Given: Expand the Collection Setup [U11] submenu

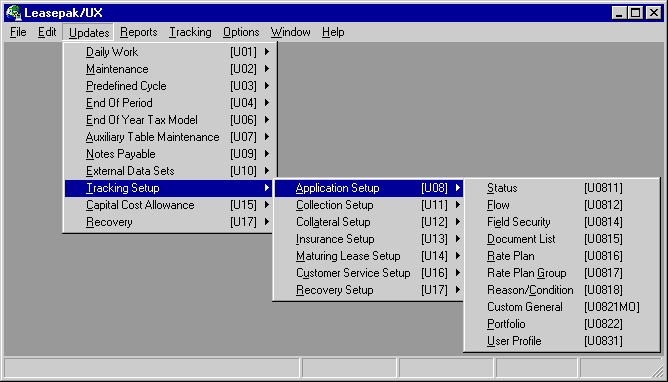Looking at the screenshot, I should click(369, 205).
